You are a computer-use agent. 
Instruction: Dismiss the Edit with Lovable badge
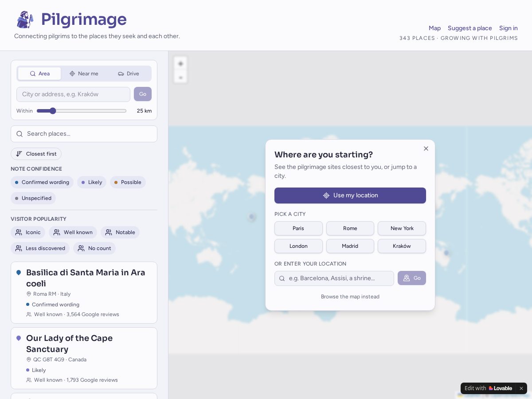tap(521, 388)
